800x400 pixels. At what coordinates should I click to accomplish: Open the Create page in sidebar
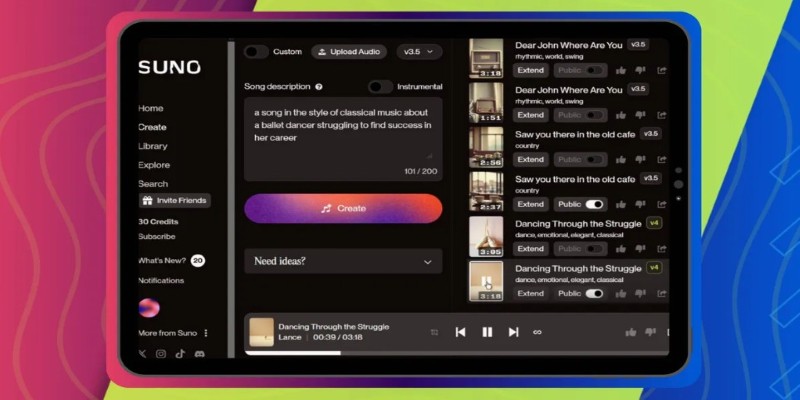152,127
